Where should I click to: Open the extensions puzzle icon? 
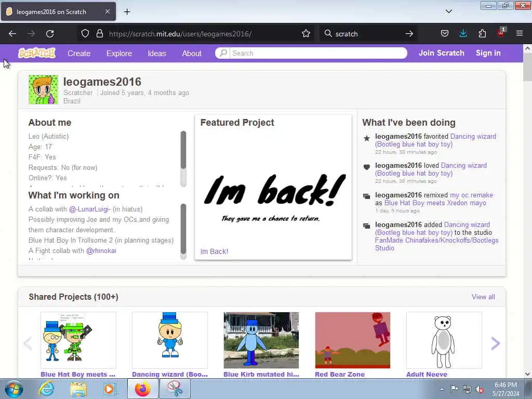tap(482, 34)
